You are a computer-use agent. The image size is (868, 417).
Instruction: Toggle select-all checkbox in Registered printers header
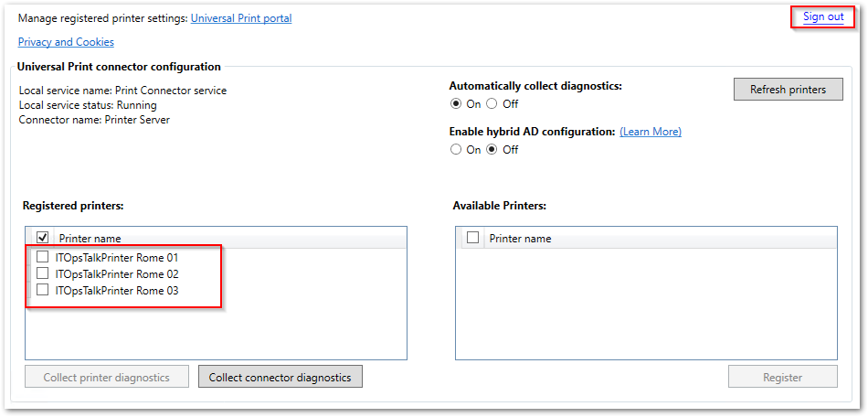pyautogui.click(x=42, y=238)
